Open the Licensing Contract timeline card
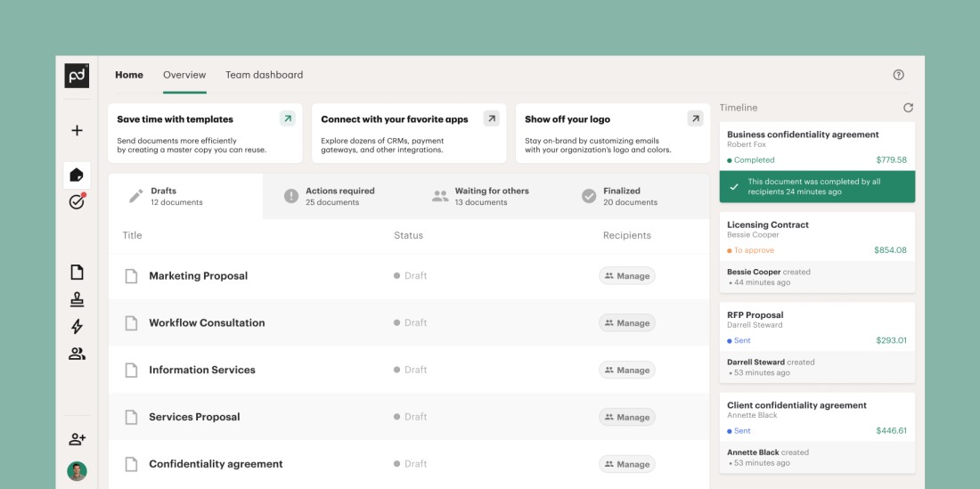The image size is (980, 489). click(818, 252)
